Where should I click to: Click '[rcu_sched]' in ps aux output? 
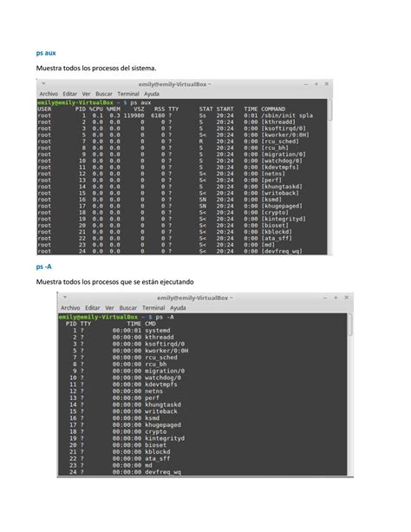pyautogui.click(x=280, y=141)
